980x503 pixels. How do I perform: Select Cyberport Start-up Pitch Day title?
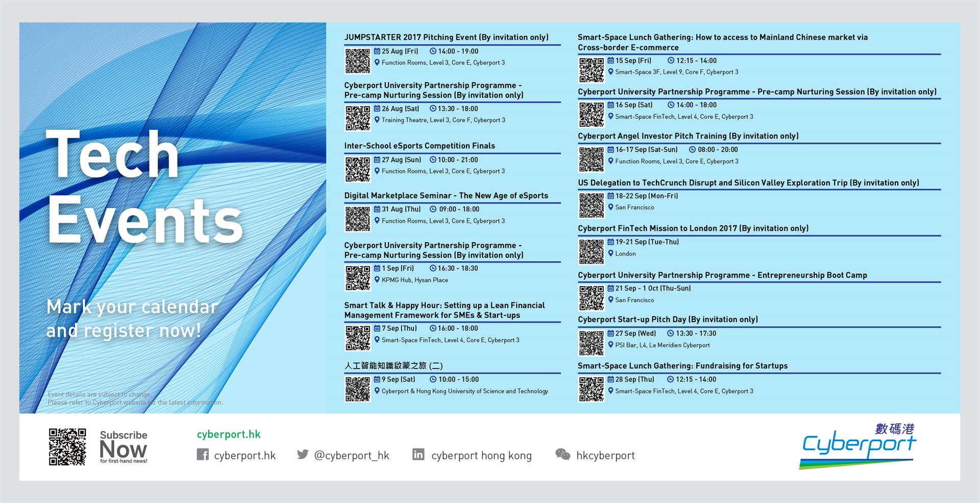point(668,320)
